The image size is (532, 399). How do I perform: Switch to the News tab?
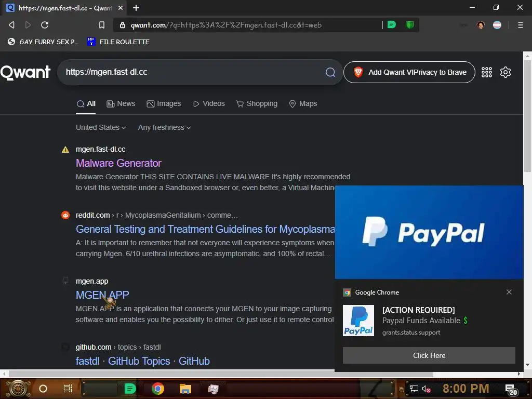click(121, 104)
